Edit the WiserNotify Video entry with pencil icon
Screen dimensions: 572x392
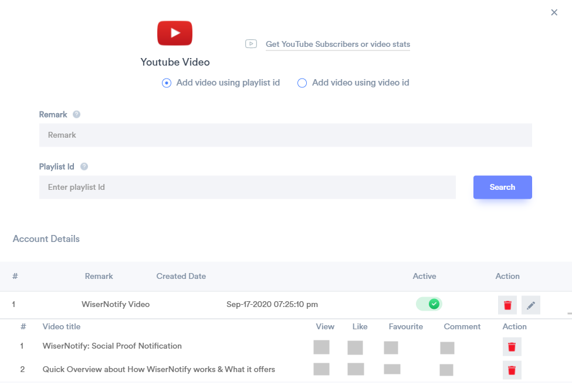(x=531, y=305)
